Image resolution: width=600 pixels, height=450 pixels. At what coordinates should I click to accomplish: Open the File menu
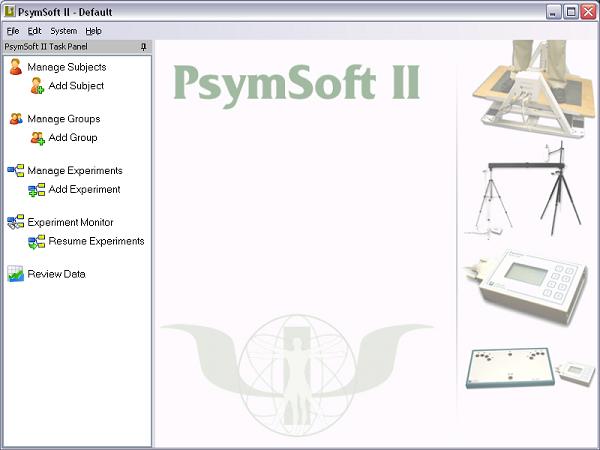coord(13,31)
